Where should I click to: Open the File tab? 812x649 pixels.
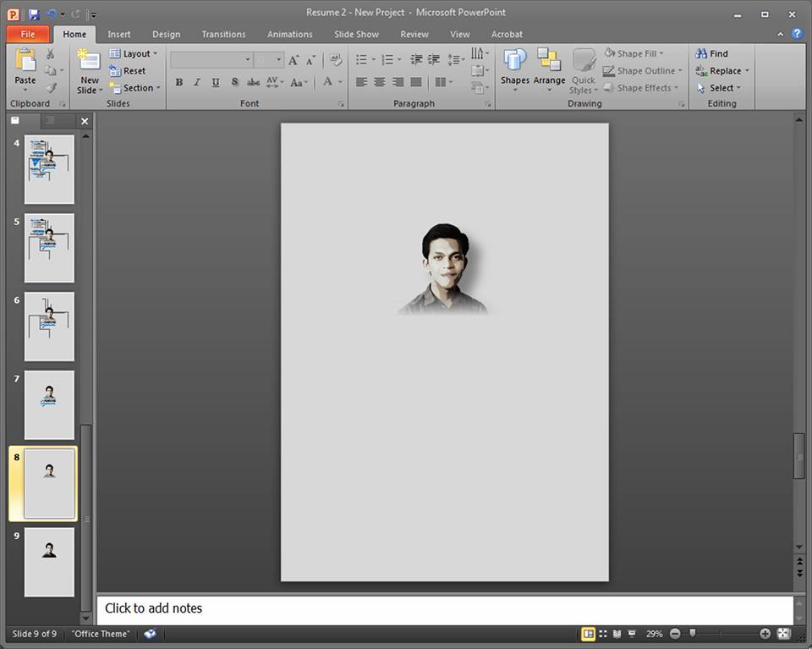tap(28, 35)
